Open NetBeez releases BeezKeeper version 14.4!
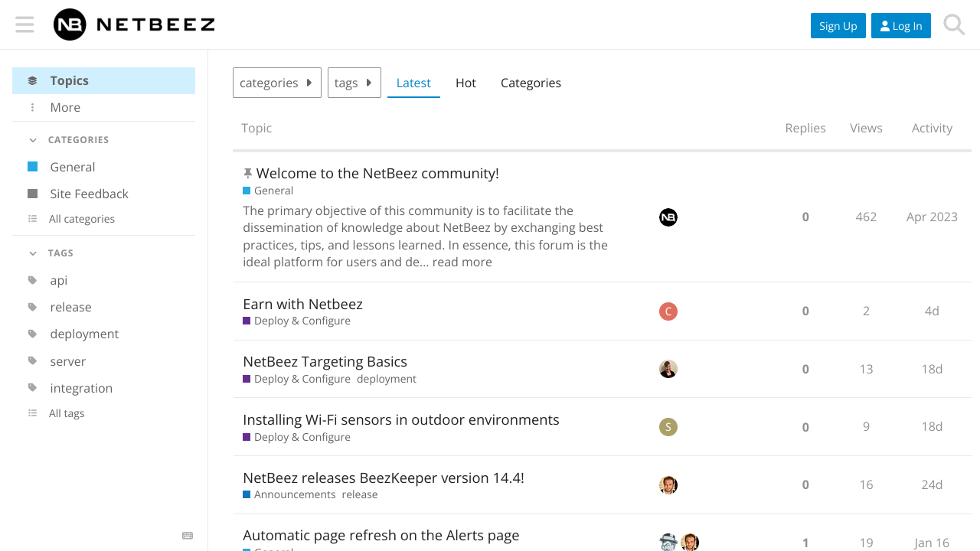The width and height of the screenshot is (980, 551). point(384,478)
